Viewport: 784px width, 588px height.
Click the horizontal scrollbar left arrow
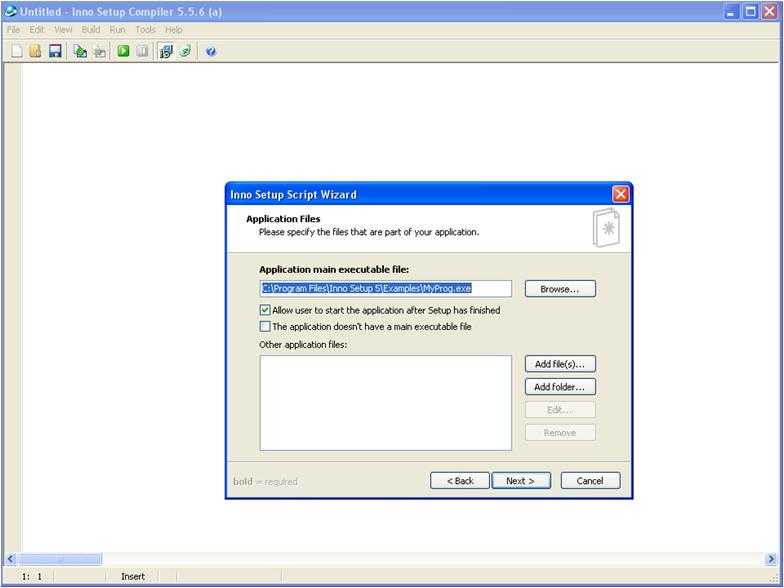tap(10, 559)
